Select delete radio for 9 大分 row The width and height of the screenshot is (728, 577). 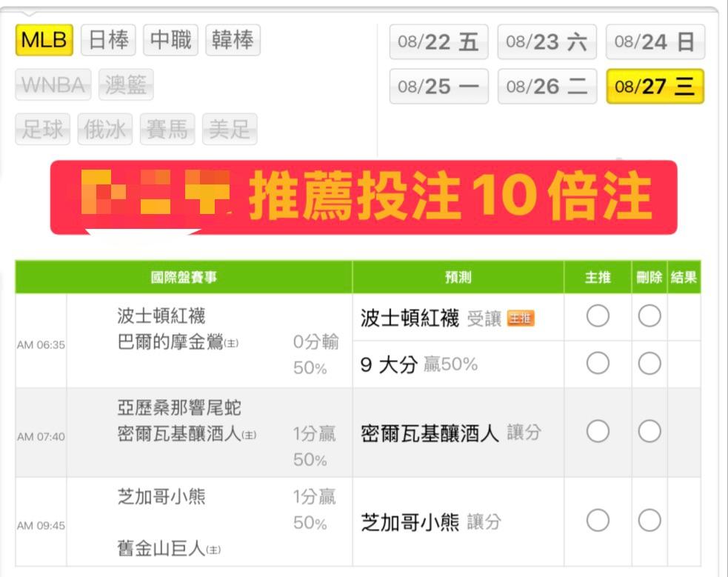pyautogui.click(x=649, y=363)
